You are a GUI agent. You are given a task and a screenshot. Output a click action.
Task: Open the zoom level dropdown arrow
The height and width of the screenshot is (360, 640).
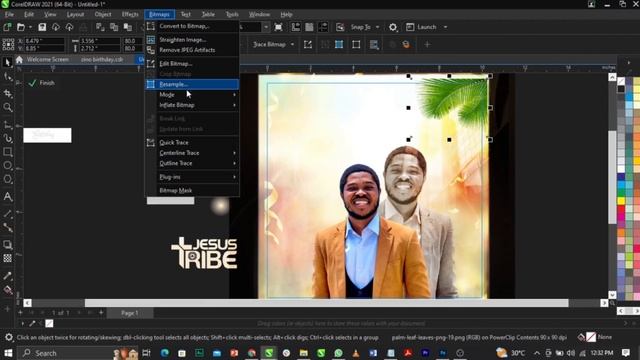[x=266, y=27]
